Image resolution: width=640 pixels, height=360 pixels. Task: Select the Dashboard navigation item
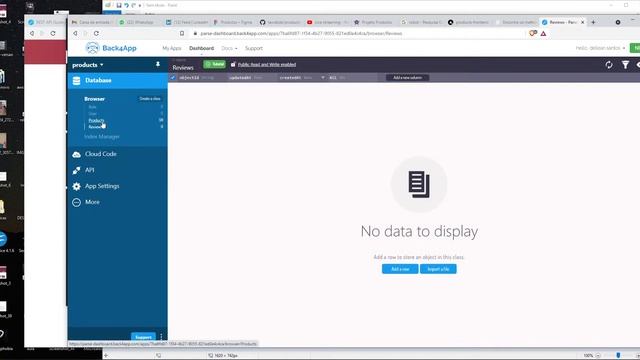point(201,48)
